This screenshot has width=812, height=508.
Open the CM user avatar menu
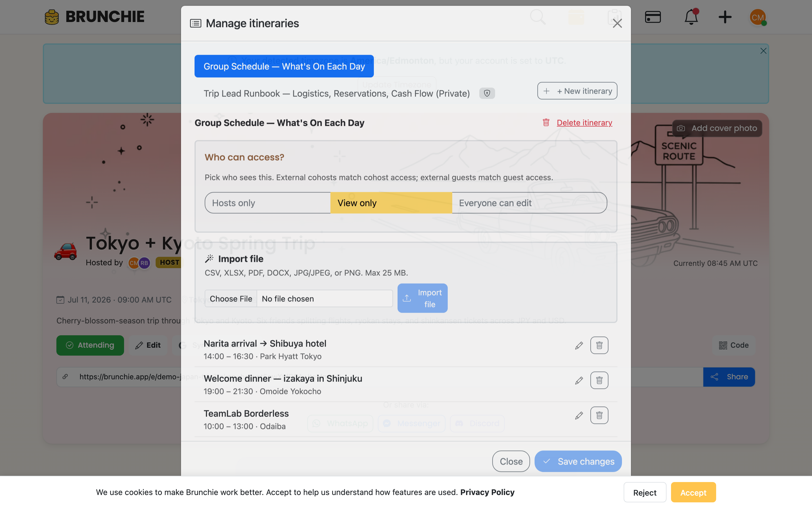tap(758, 17)
